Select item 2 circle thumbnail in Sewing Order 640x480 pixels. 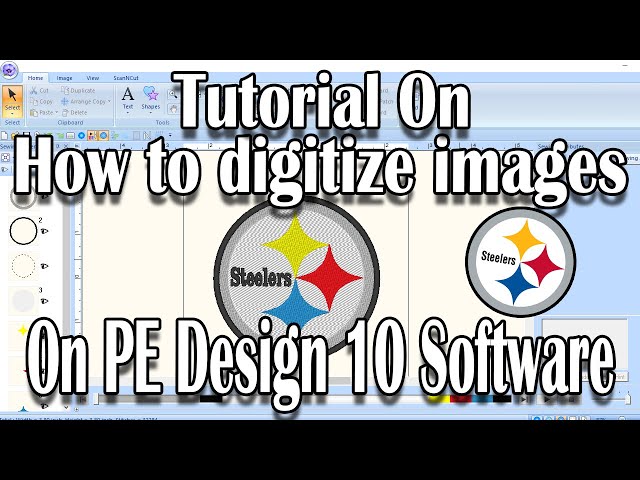[23, 231]
